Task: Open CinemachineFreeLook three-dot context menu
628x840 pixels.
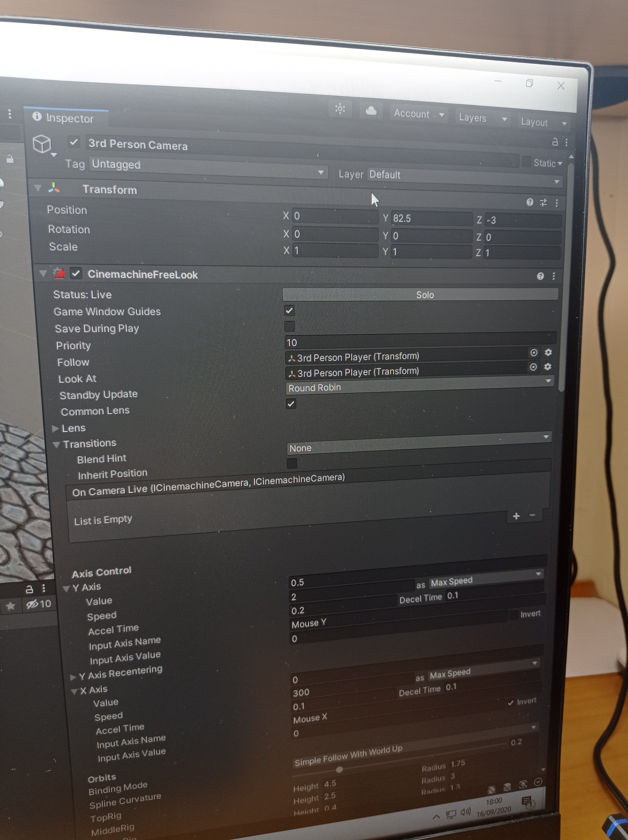Action: 554,276
